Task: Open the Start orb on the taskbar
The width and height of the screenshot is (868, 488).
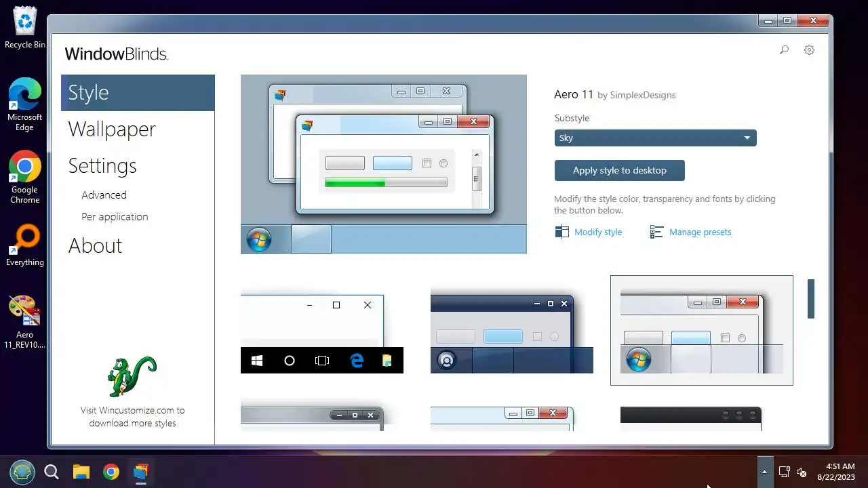Action: point(22,472)
